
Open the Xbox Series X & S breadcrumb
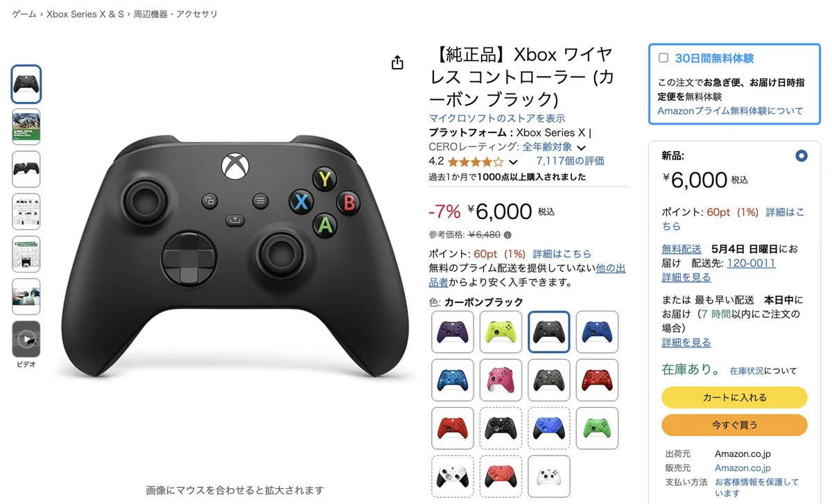85,14
